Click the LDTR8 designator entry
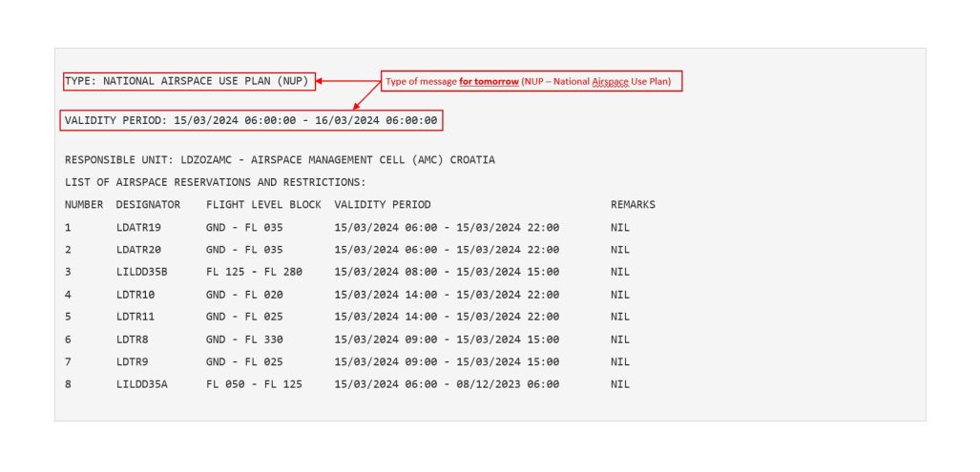Screen dimensions: 980x472 tap(133, 339)
